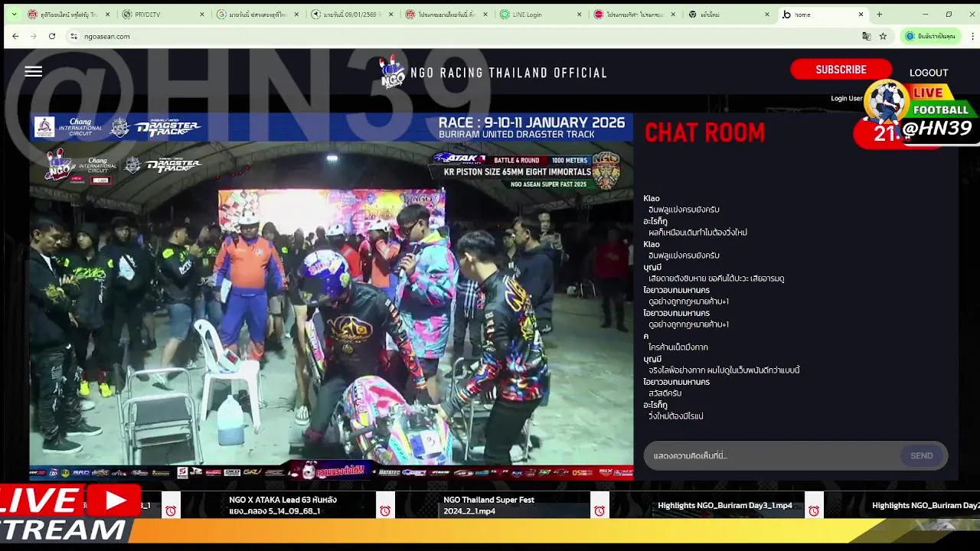Open the tab search dropdown arrow
Screen dimensions: 980x551
[14, 15]
